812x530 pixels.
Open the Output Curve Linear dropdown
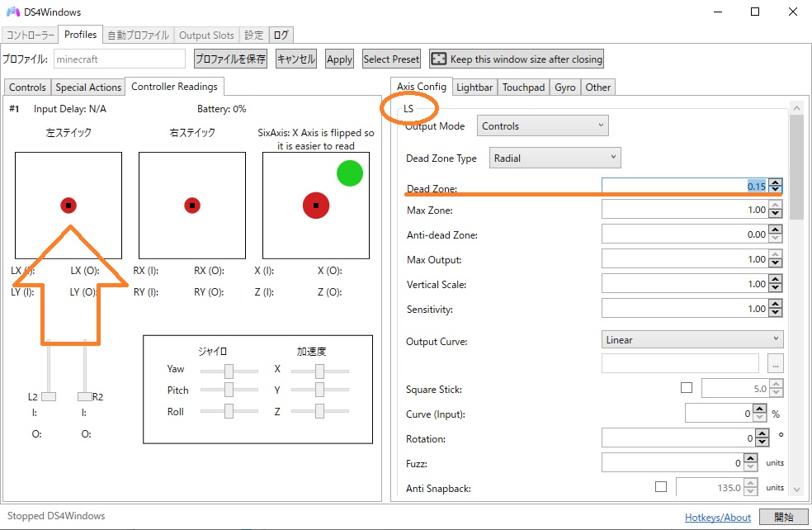click(692, 339)
